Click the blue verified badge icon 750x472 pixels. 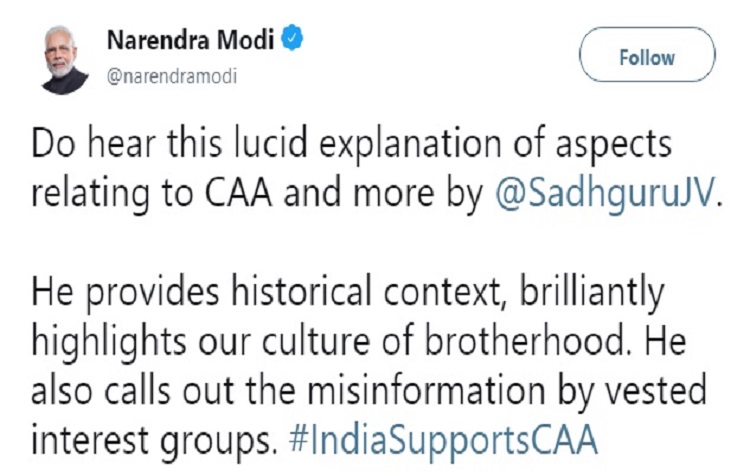point(292,39)
